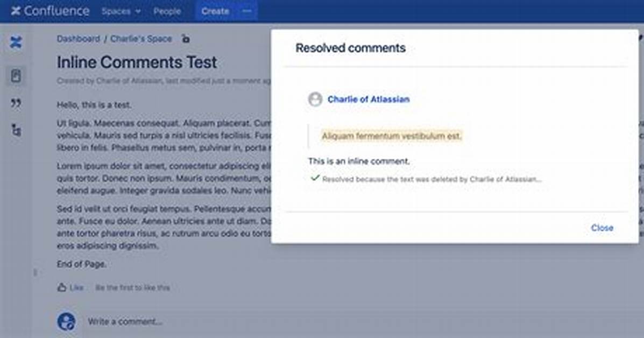Open the People menu
644x338 pixels.
(x=167, y=11)
